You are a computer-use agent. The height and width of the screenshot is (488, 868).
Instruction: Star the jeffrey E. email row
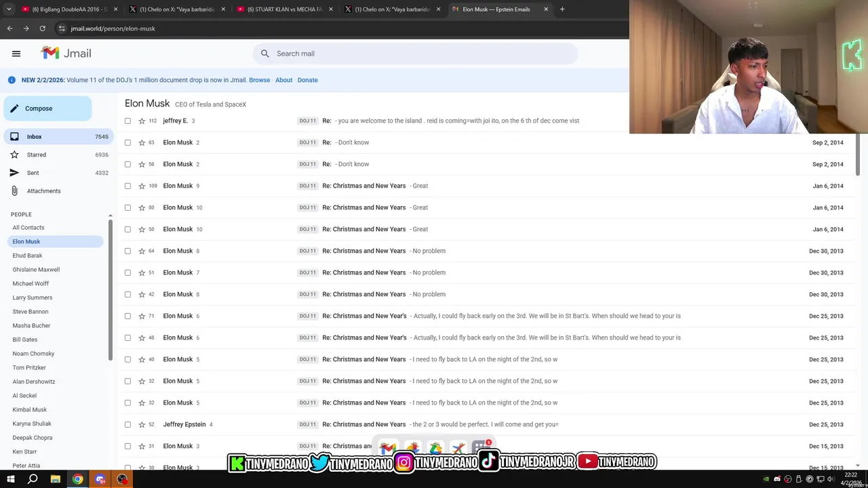click(142, 121)
